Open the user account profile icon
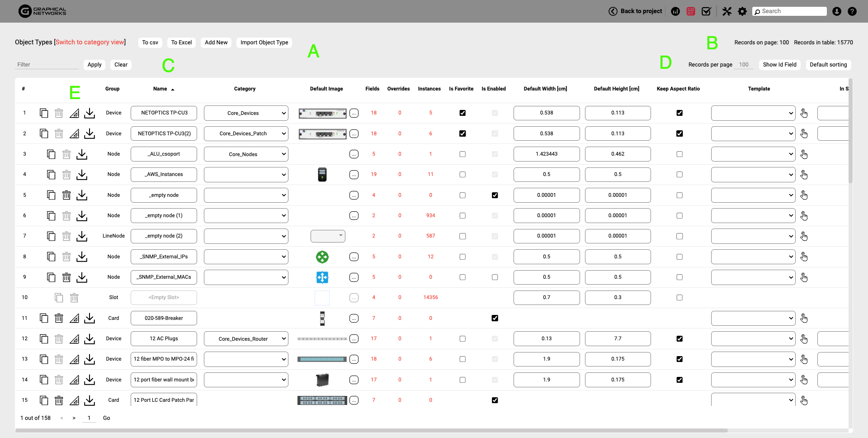The height and width of the screenshot is (438, 868). pos(837,11)
